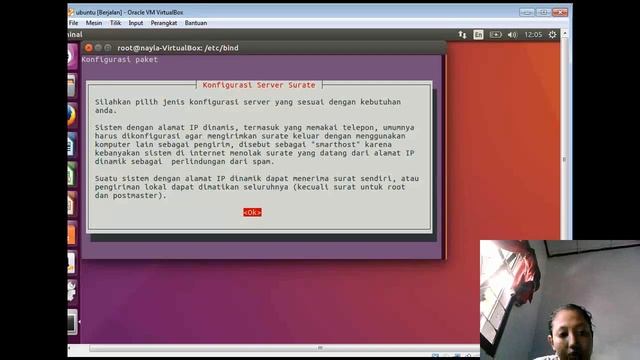Check the battery indicator in top panel
This screenshot has width=640, height=360.
click(496, 35)
